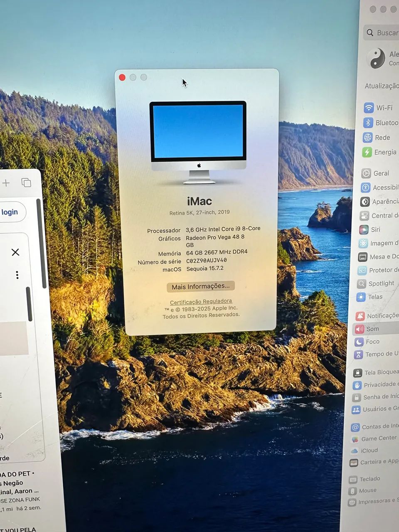The width and height of the screenshot is (399, 532).
Task: Show the browser tab overview icon
Action: 26,182
